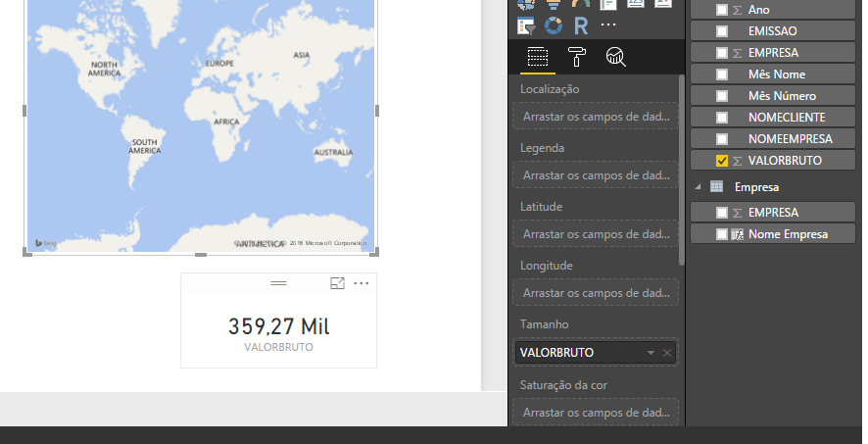The image size is (868, 444).
Task: Click the VALORBRUTO caption under the card value
Action: (x=278, y=347)
